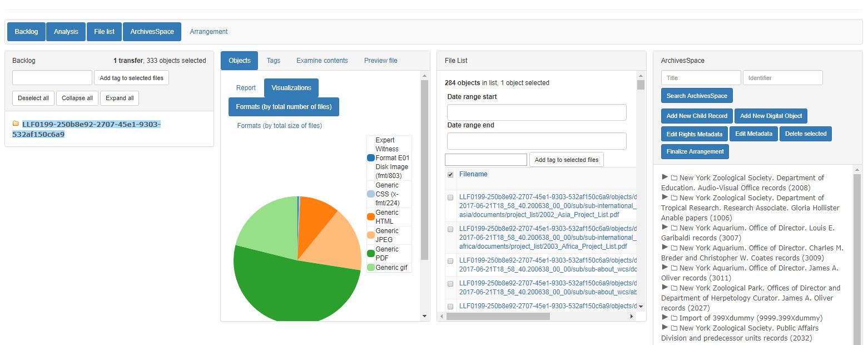Tick checkbox for 2003_Africa_Project_List.pdf
The width and height of the screenshot is (868, 345).
450,230
